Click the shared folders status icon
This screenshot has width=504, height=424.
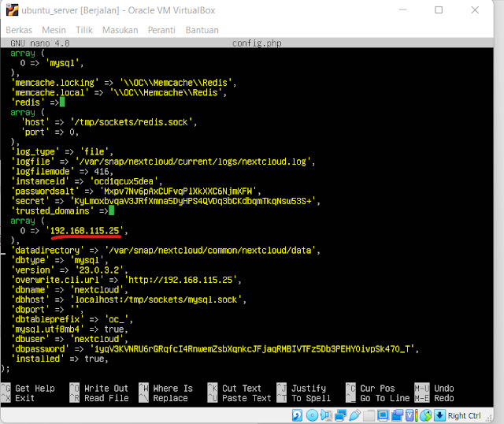(x=369, y=415)
